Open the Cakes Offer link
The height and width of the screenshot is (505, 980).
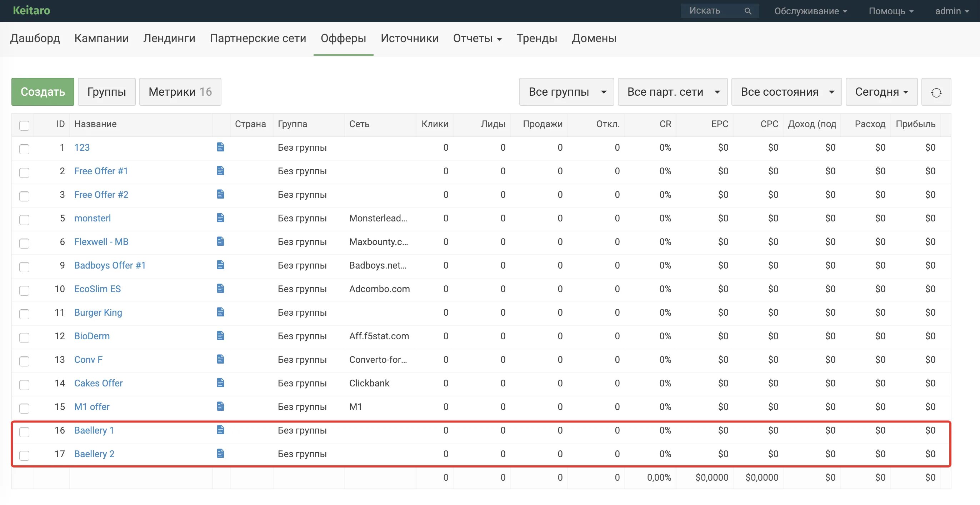pyautogui.click(x=99, y=383)
